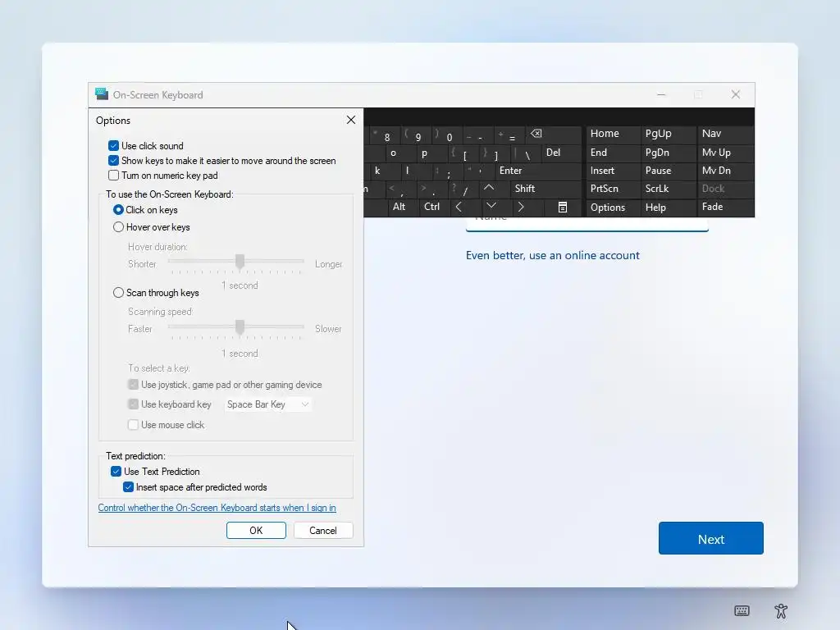Click the Insert key
Image resolution: width=840 pixels, height=630 pixels.
tap(612, 171)
